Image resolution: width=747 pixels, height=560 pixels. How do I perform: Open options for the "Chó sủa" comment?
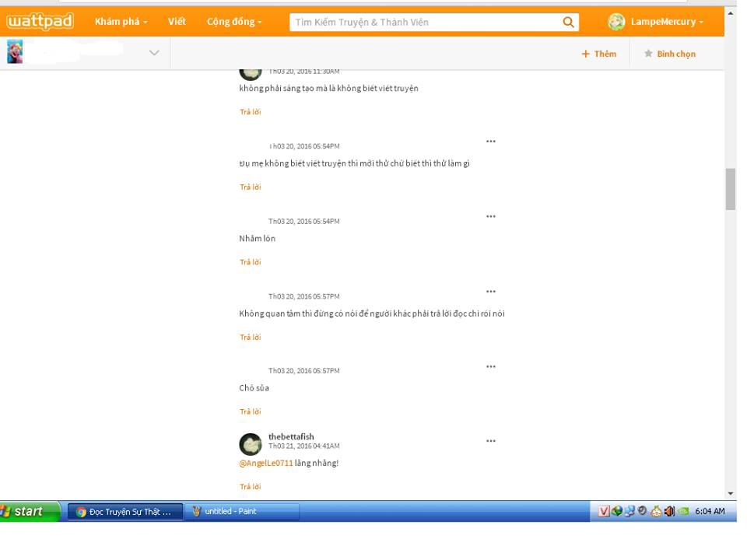point(491,366)
